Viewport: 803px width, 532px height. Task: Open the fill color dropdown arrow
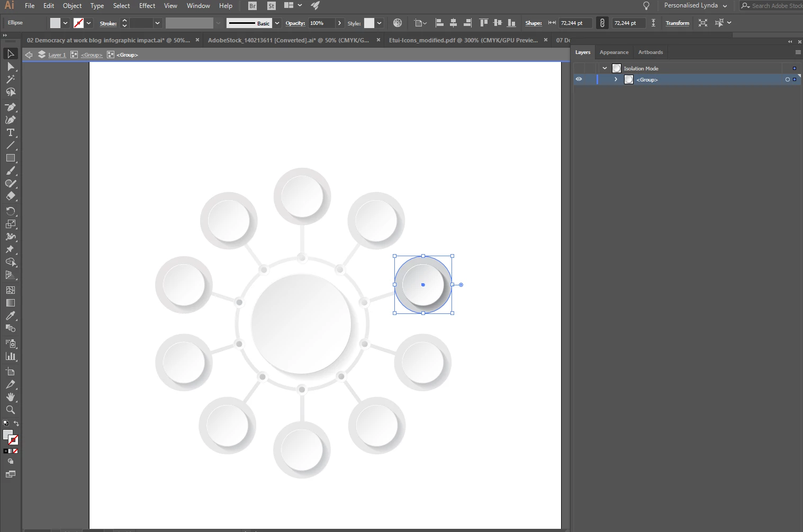(65, 23)
